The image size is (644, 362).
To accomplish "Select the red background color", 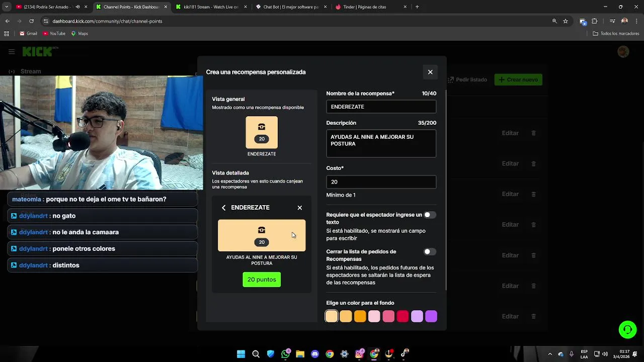I will click(x=403, y=316).
